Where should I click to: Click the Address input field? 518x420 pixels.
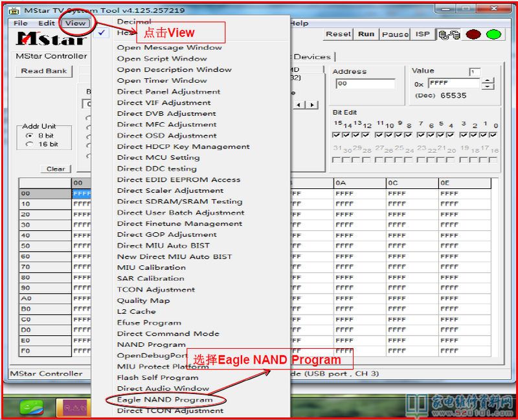click(365, 83)
